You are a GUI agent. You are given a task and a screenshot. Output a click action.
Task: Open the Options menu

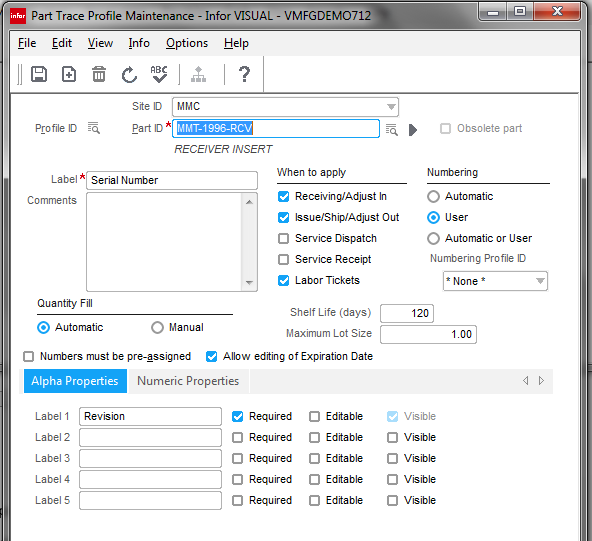click(187, 43)
